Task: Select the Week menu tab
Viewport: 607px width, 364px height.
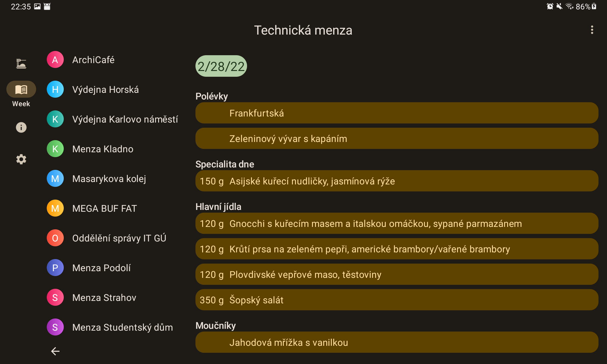Action: pos(21,89)
